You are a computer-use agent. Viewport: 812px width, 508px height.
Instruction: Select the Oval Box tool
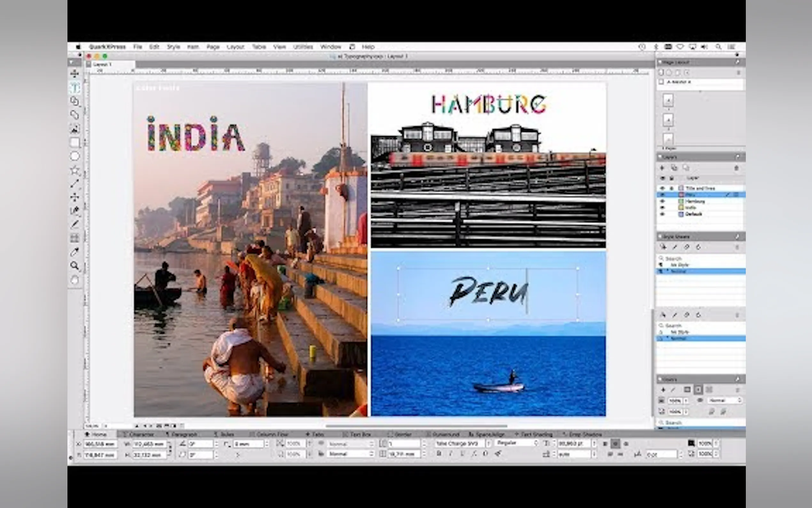coord(74,156)
